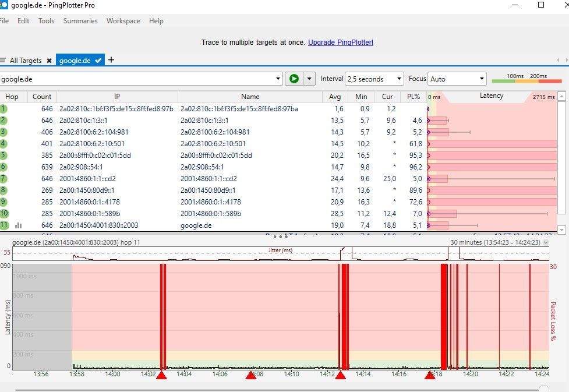Click the hop 4 green circle icon
This screenshot has height=392, width=569.
[x=3, y=143]
